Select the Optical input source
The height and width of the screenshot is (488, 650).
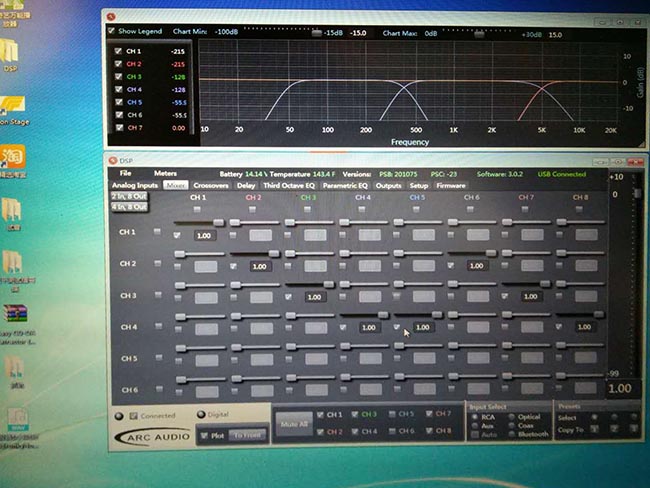[x=512, y=417]
